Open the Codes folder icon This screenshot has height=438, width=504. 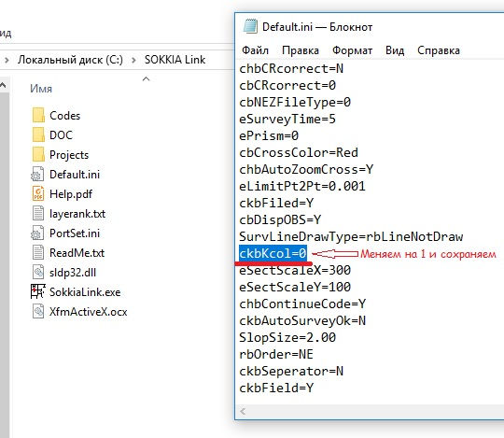pyautogui.click(x=38, y=115)
